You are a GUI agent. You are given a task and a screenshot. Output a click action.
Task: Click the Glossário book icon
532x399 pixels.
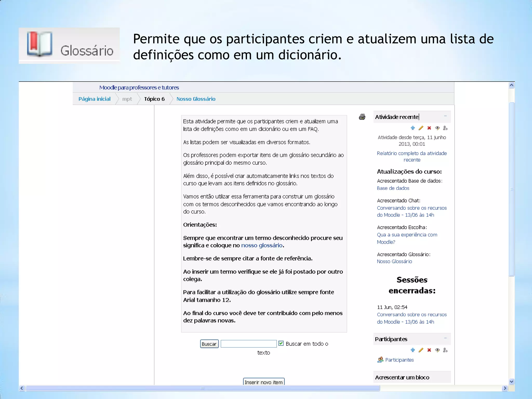tap(40, 44)
